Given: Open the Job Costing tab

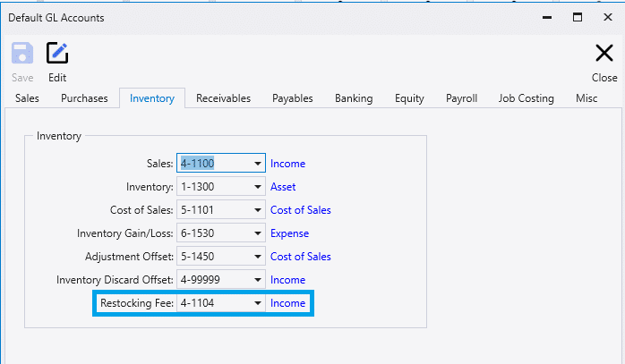Looking at the screenshot, I should [x=527, y=98].
